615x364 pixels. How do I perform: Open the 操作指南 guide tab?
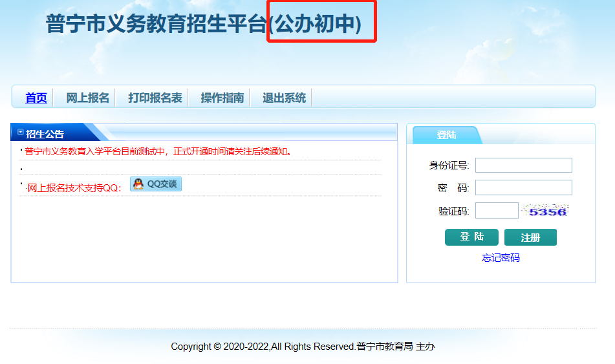pos(222,98)
